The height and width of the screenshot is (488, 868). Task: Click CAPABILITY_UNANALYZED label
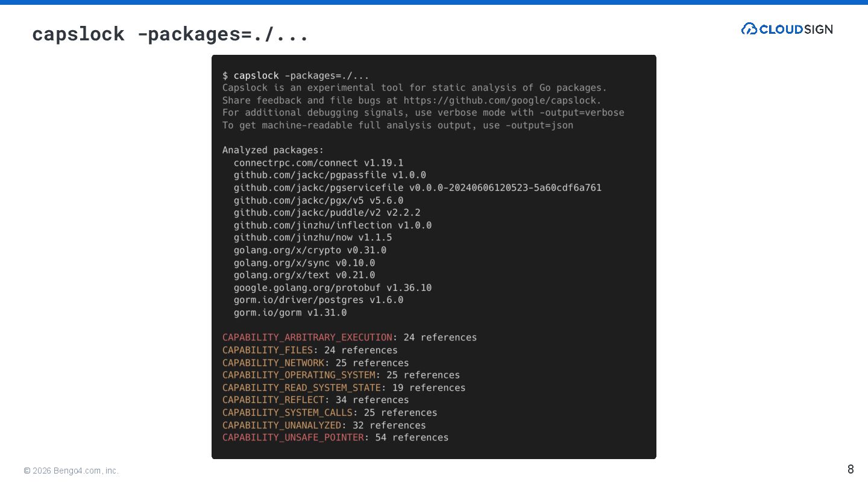[x=281, y=425]
